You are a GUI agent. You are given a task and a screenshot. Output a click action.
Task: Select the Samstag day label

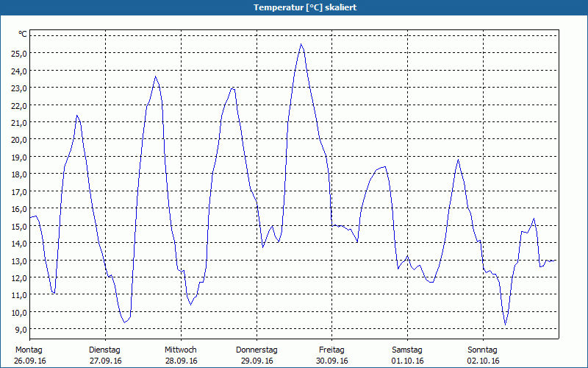point(407,350)
